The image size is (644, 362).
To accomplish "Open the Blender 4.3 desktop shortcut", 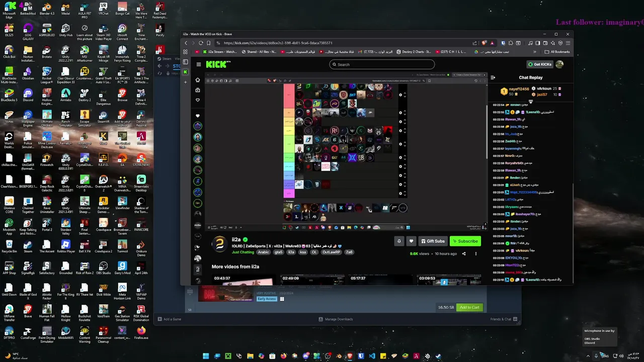I will [47, 10].
